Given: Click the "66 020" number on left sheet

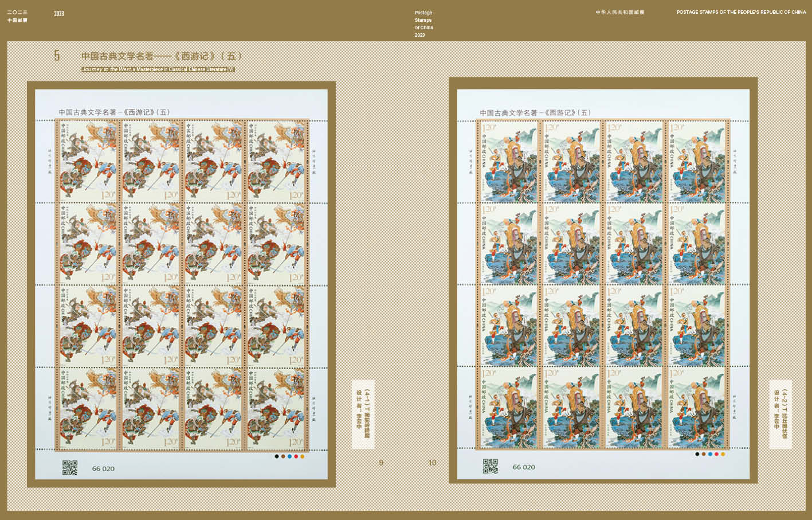Looking at the screenshot, I should click(103, 469).
